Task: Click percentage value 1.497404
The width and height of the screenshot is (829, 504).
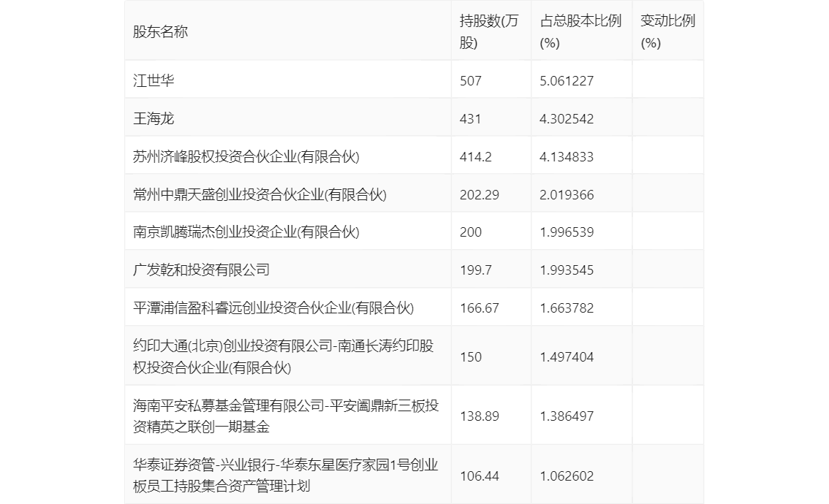Action: [x=567, y=357]
